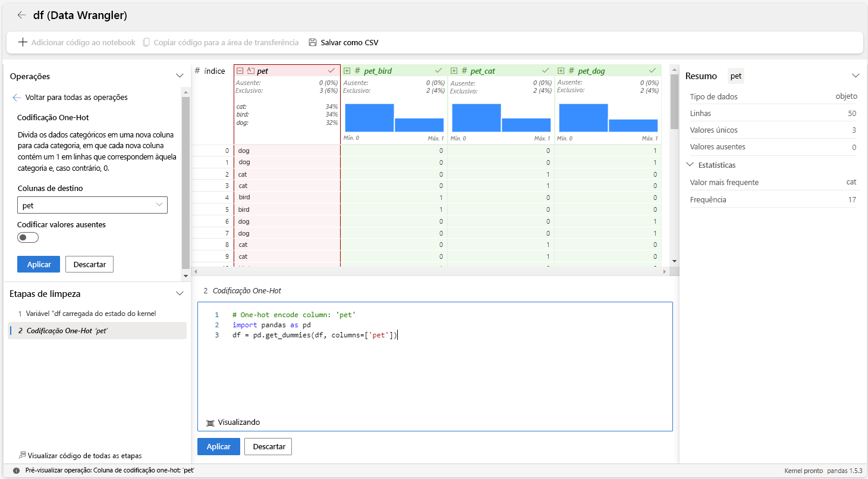Click the hash icon beside the índice header
Image resolution: width=868 pixels, height=479 pixels.
click(x=197, y=71)
